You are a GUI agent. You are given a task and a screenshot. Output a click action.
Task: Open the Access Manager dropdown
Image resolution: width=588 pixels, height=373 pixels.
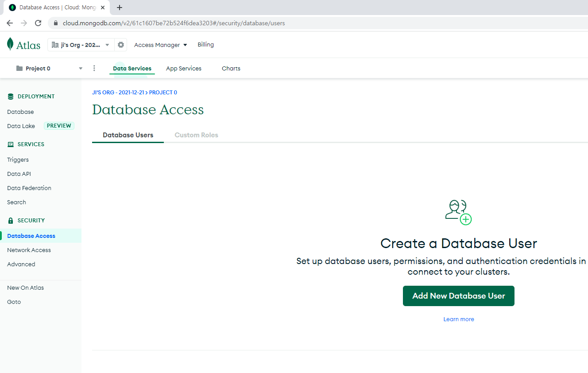pyautogui.click(x=161, y=45)
